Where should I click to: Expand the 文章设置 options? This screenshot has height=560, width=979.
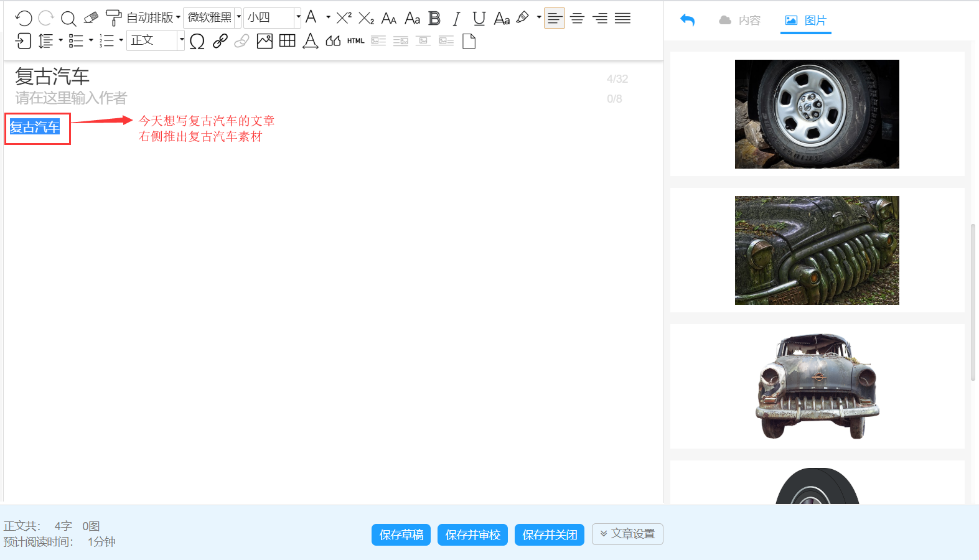[627, 534]
